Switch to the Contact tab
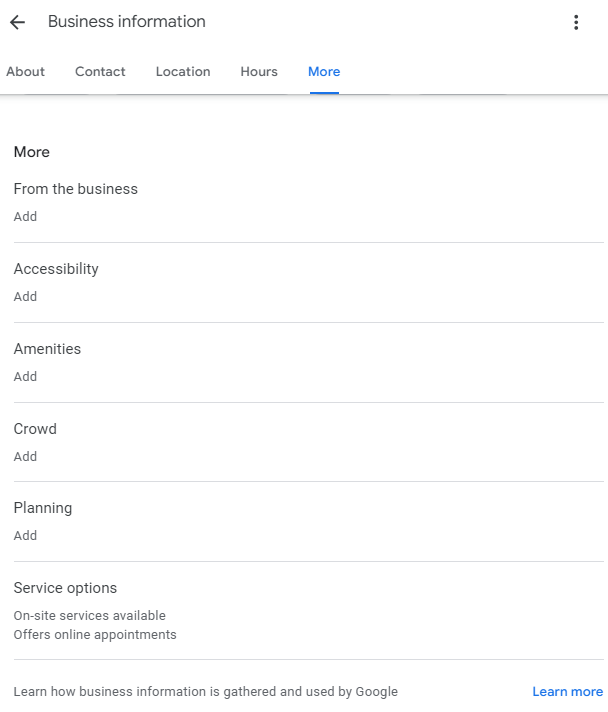 [x=100, y=72]
